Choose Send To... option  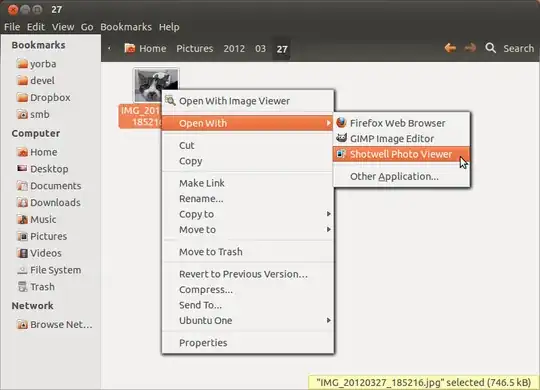click(x=248, y=305)
